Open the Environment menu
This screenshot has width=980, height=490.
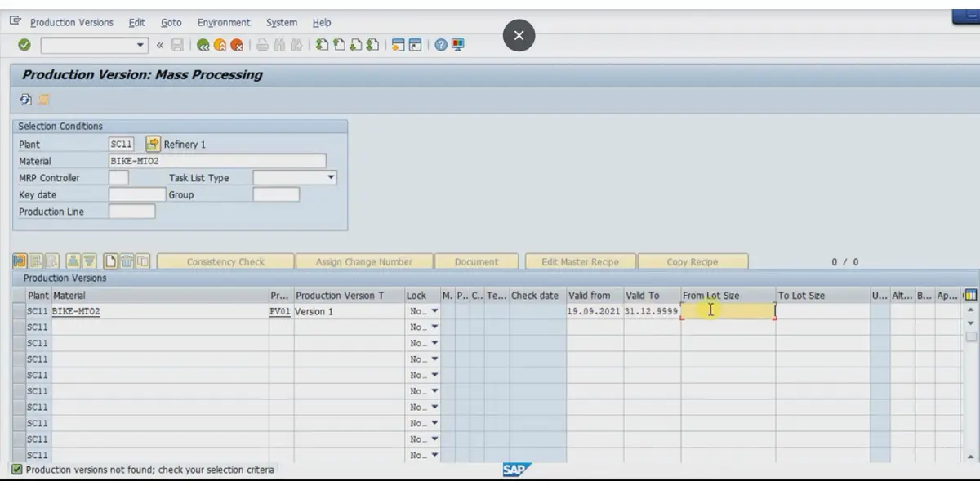click(x=225, y=22)
